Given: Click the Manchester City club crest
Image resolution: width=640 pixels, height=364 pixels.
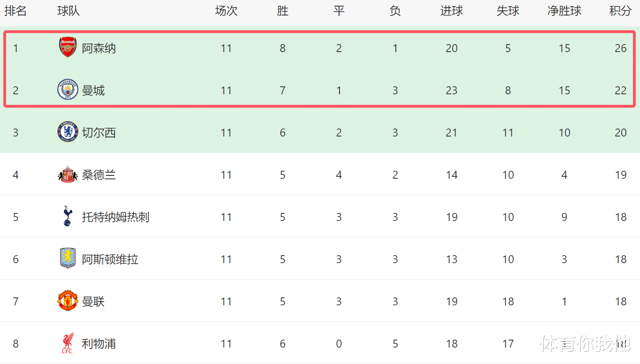Looking at the screenshot, I should pyautogui.click(x=68, y=90).
